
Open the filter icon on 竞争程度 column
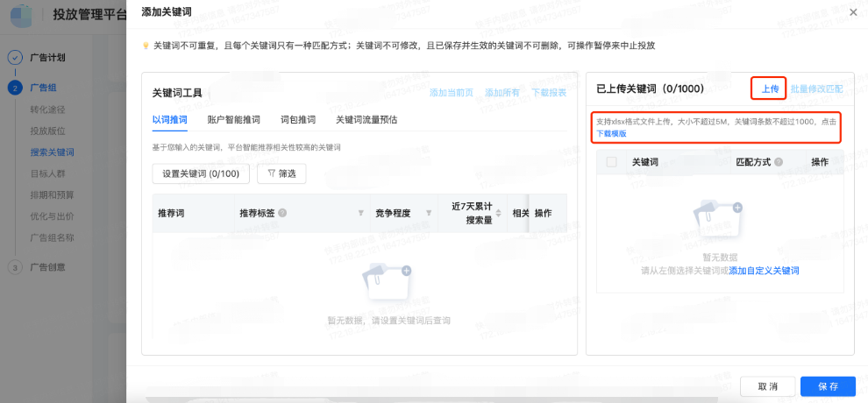[429, 213]
